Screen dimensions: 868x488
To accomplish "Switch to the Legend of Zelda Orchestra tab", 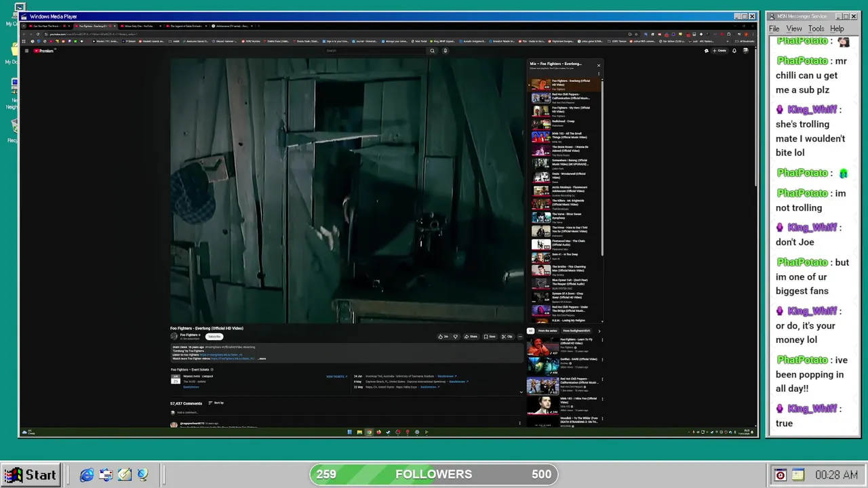I will pos(186,26).
